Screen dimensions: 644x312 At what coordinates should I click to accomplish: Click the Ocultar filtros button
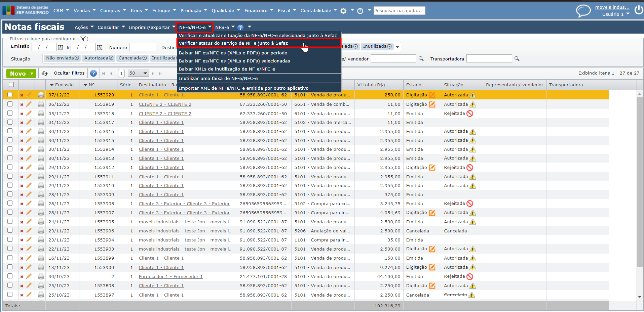coord(69,73)
